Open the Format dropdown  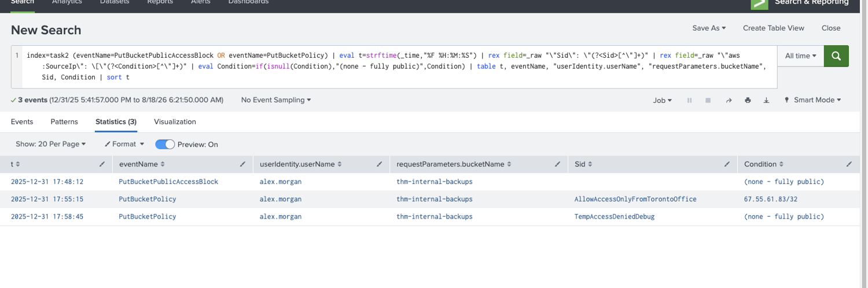point(124,144)
